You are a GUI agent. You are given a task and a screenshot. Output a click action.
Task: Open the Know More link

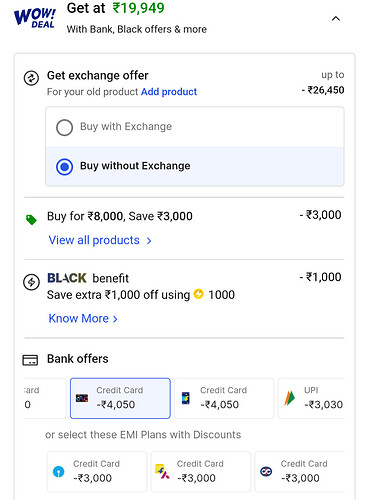(79, 318)
